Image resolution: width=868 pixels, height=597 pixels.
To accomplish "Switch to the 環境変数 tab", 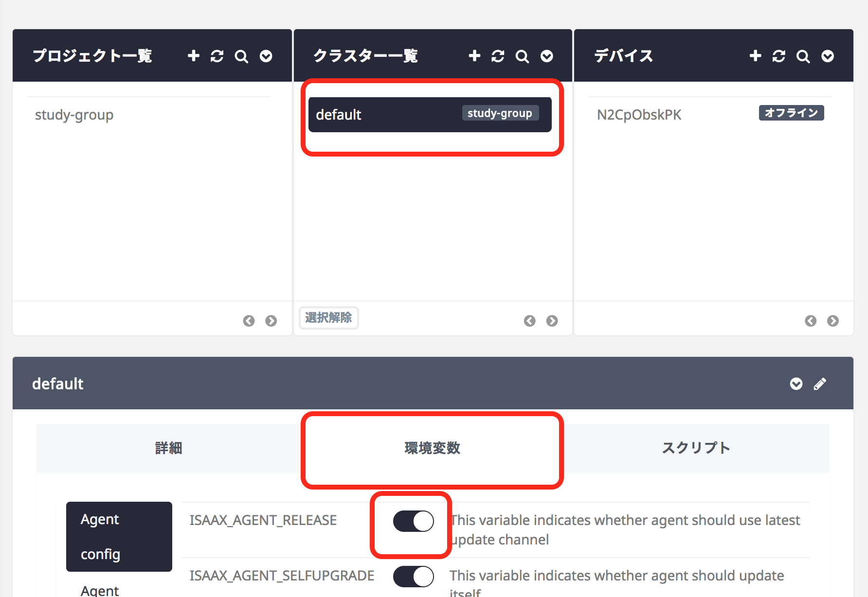I will 432,448.
